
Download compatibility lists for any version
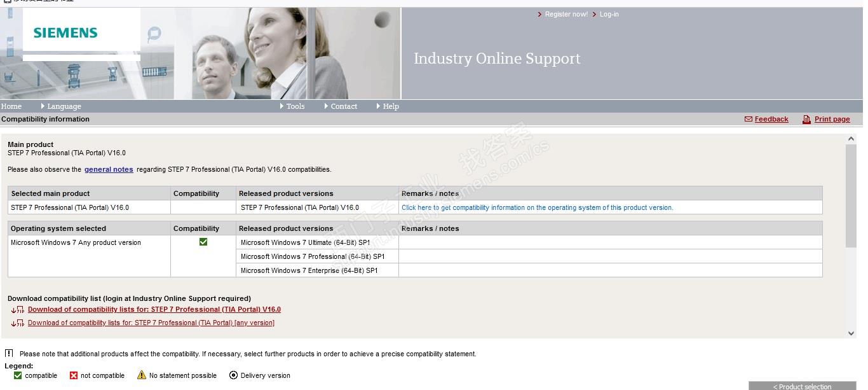151,323
